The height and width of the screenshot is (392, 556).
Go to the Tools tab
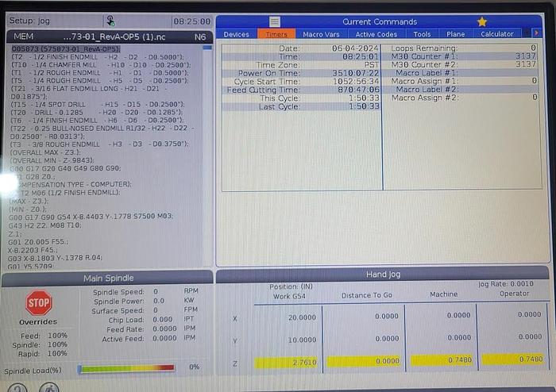pos(422,34)
